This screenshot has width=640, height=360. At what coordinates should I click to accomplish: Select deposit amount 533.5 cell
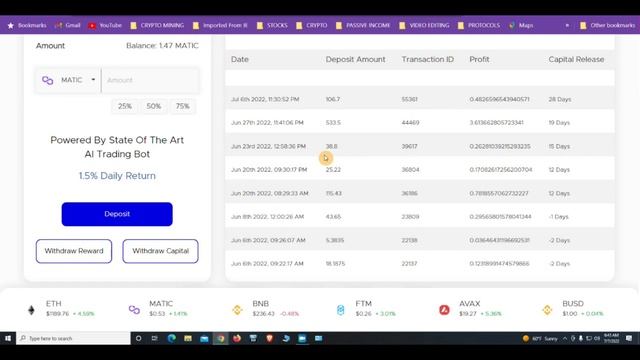pyautogui.click(x=333, y=122)
